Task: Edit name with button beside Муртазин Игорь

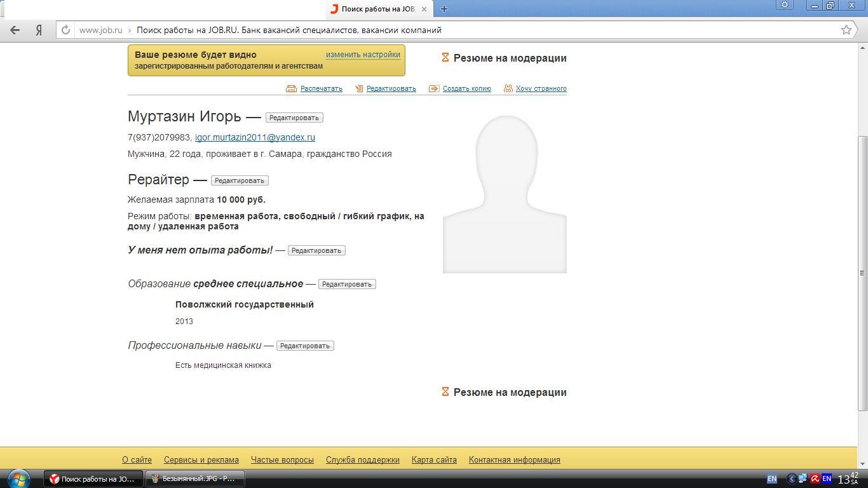Action: point(294,118)
